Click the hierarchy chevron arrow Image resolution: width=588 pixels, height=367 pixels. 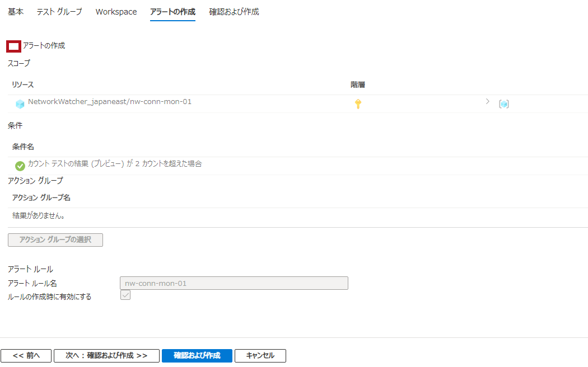488,101
